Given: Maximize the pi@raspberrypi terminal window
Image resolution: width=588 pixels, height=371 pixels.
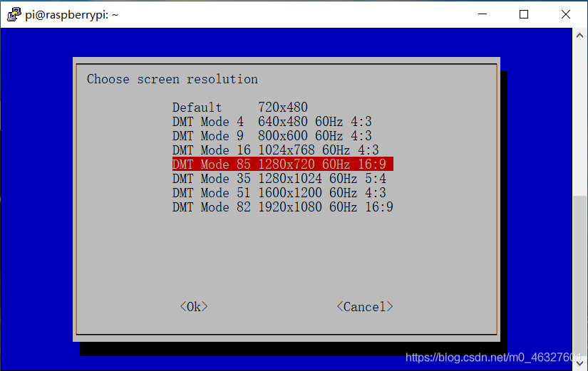Looking at the screenshot, I should point(524,14).
